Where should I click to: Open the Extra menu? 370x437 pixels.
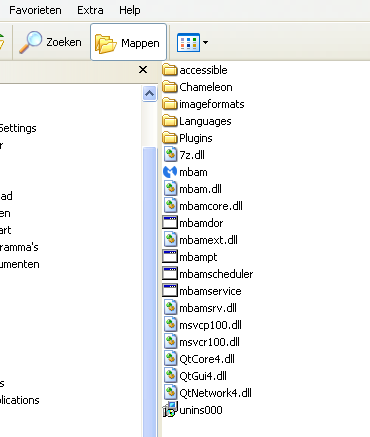pyautogui.click(x=90, y=10)
